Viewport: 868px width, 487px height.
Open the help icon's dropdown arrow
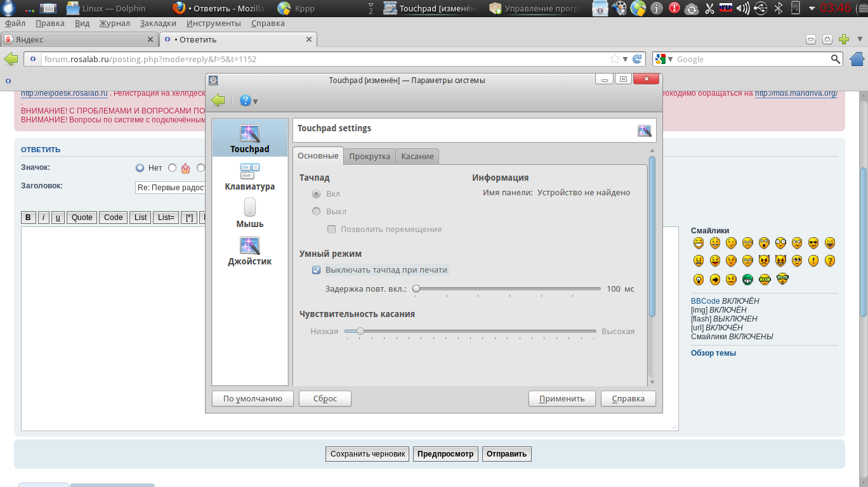[x=256, y=101]
